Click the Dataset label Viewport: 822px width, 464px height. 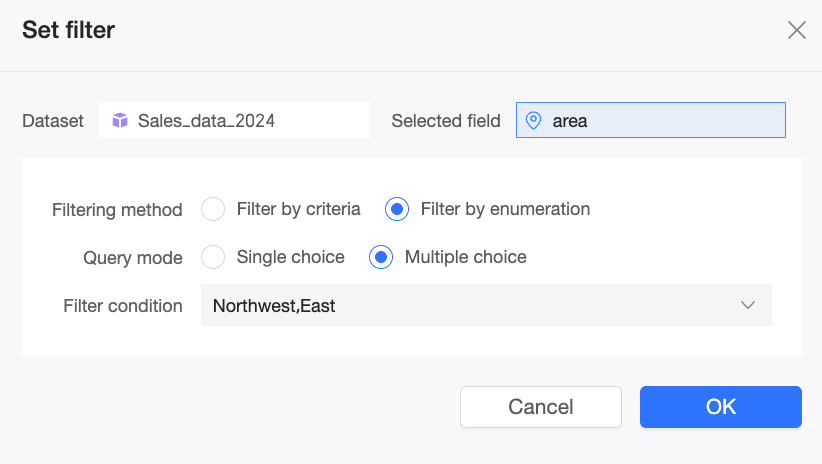pos(53,121)
